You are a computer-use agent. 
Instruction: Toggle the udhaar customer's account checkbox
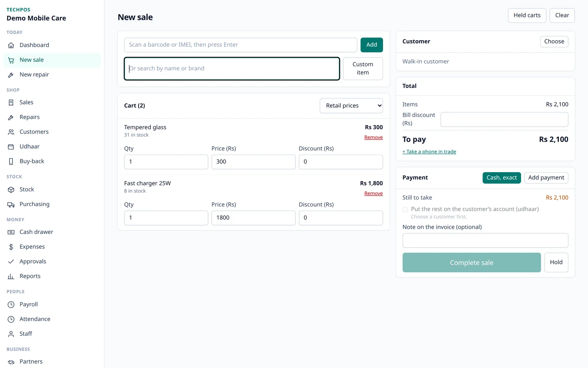pyautogui.click(x=405, y=209)
